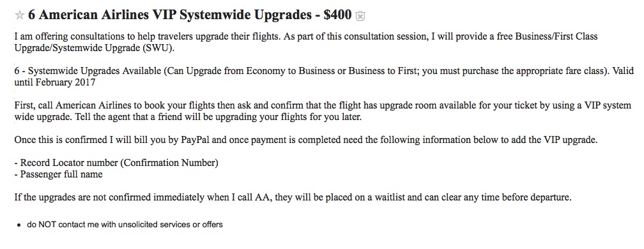Click the 'Once this is confirmed' paragraph start
644x249 pixels.
[x=61, y=140]
